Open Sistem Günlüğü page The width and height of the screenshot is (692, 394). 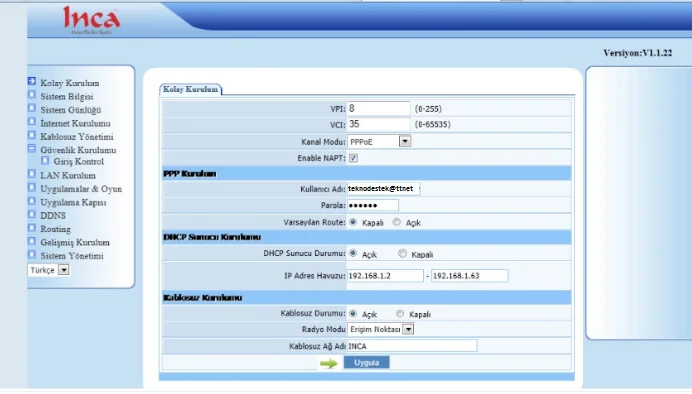(71, 110)
